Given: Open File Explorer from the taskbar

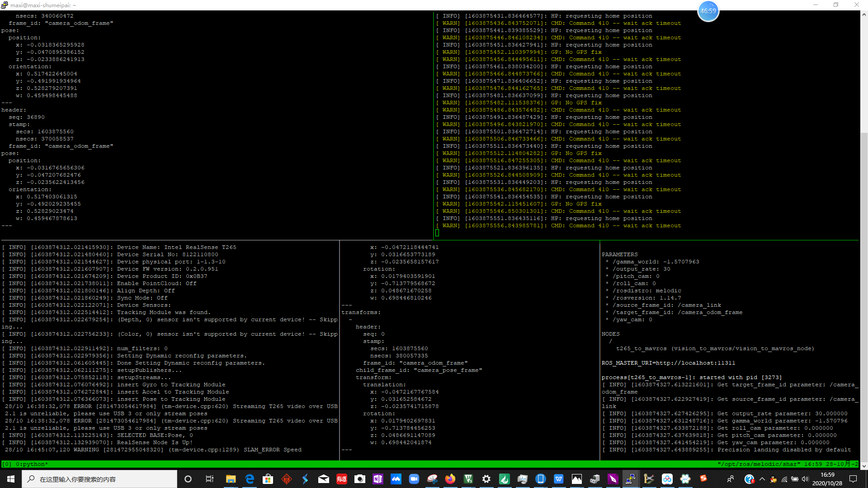Looking at the screenshot, I should pyautogui.click(x=231, y=479).
